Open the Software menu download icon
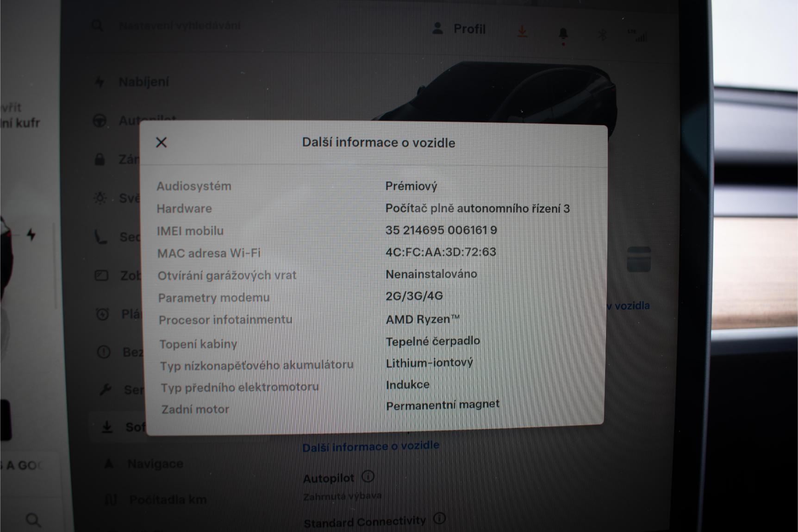Image resolution: width=798 pixels, height=532 pixels. [x=107, y=427]
